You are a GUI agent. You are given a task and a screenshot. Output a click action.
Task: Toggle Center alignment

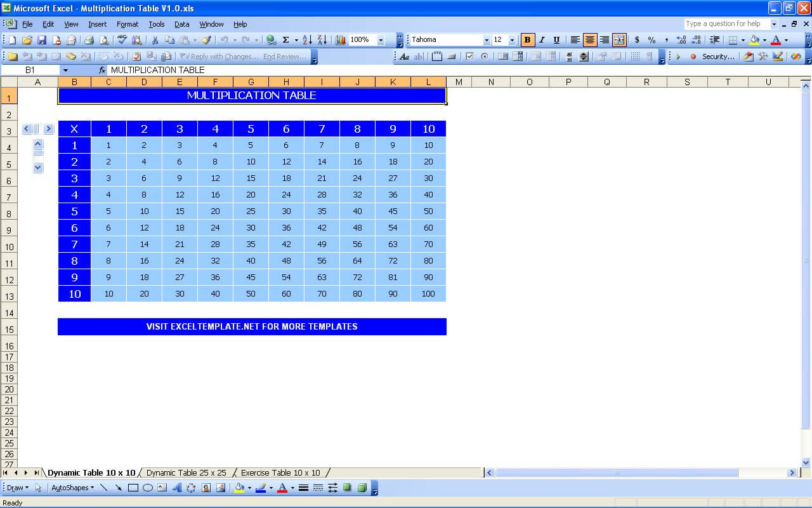(x=590, y=40)
